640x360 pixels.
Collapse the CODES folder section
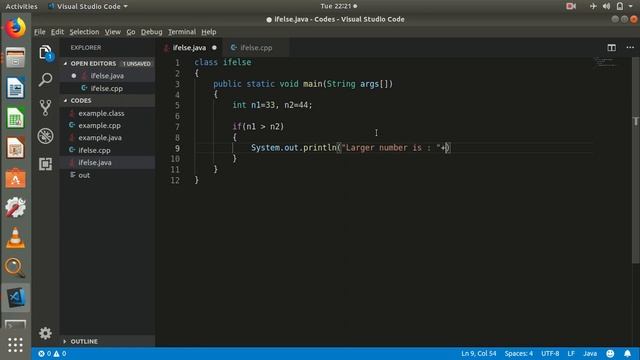(x=81, y=100)
